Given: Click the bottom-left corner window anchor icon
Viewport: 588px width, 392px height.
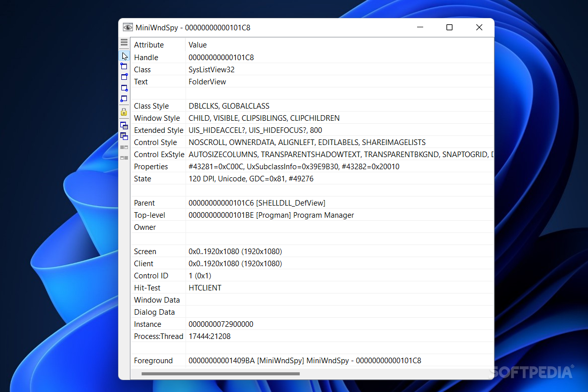Looking at the screenshot, I should point(124,99).
